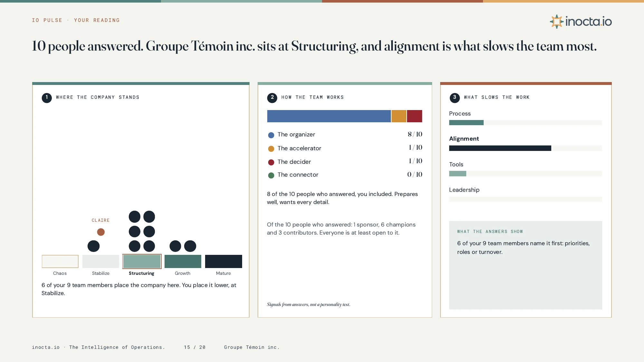Click the 'Alignment' bold label
This screenshot has height=362, width=644.
[464, 139]
